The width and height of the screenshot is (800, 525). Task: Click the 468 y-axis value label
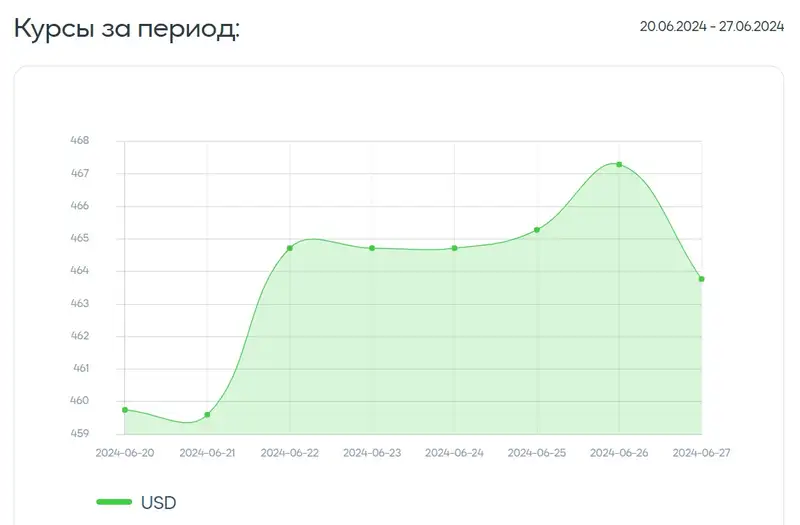pos(80,141)
